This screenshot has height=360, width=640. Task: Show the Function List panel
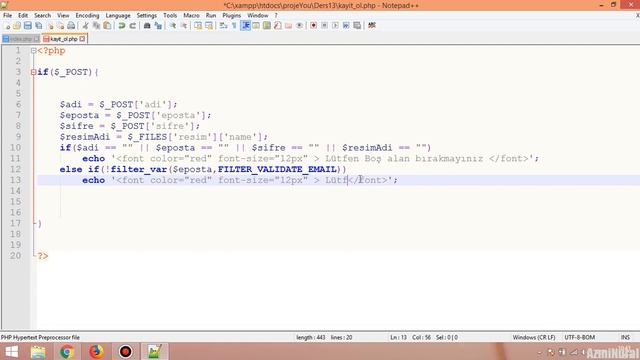click(278, 26)
